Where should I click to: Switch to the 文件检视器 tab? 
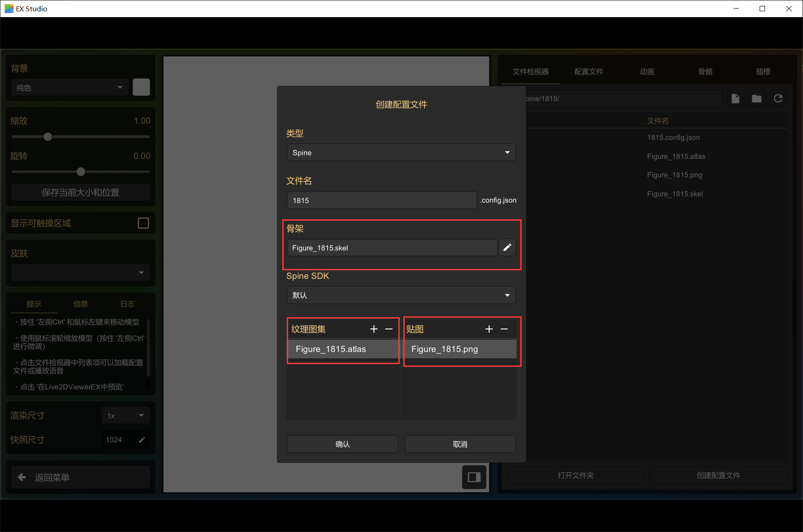pyautogui.click(x=531, y=71)
